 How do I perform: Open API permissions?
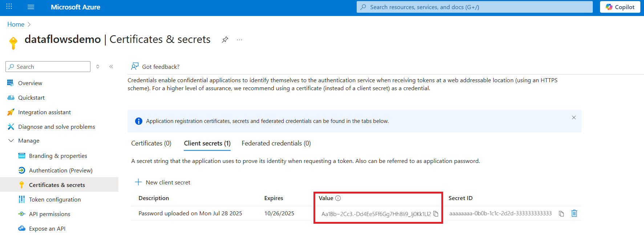(x=49, y=214)
